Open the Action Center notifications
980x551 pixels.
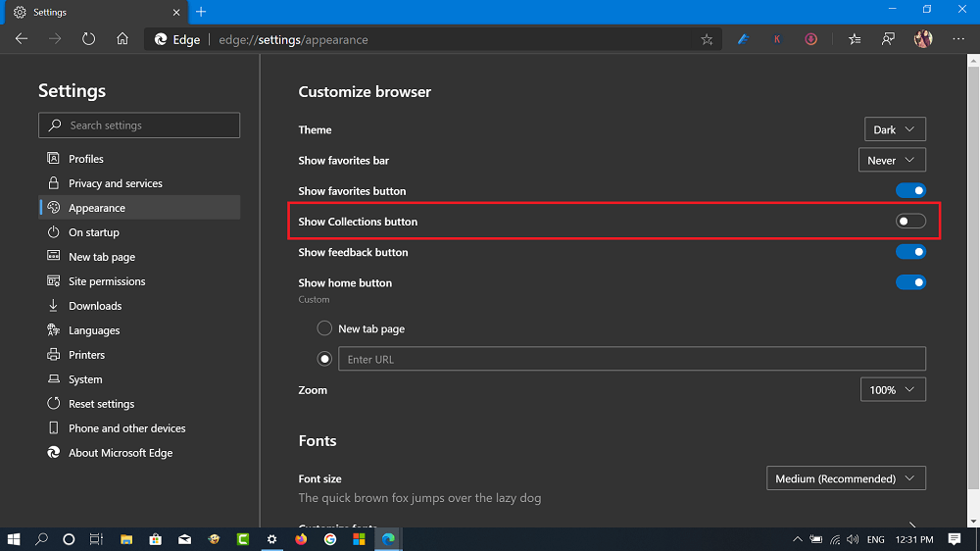coord(955,539)
